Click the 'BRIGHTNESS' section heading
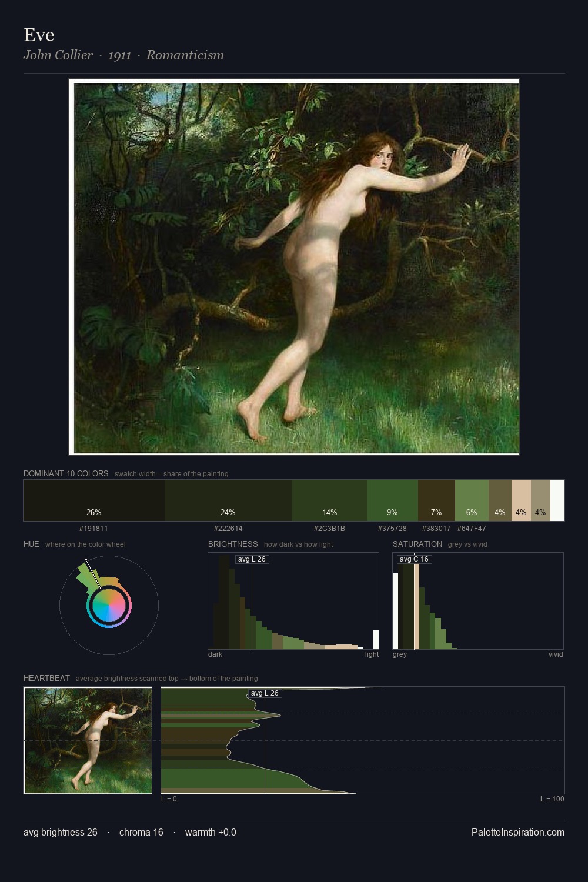 [233, 544]
